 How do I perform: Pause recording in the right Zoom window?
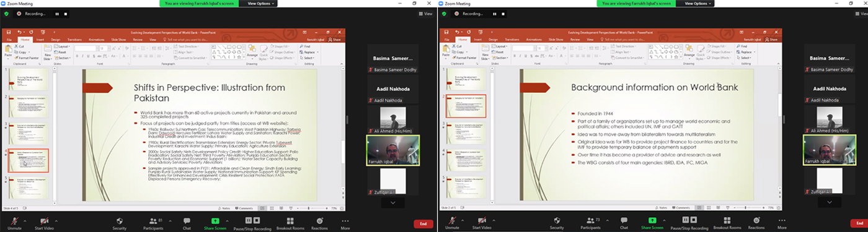point(495,14)
